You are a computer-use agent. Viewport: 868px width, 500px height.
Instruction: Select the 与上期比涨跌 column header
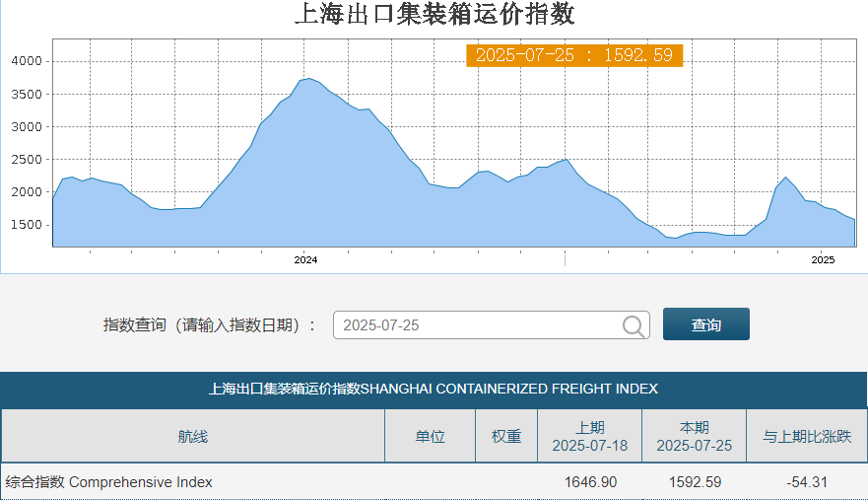(x=806, y=436)
